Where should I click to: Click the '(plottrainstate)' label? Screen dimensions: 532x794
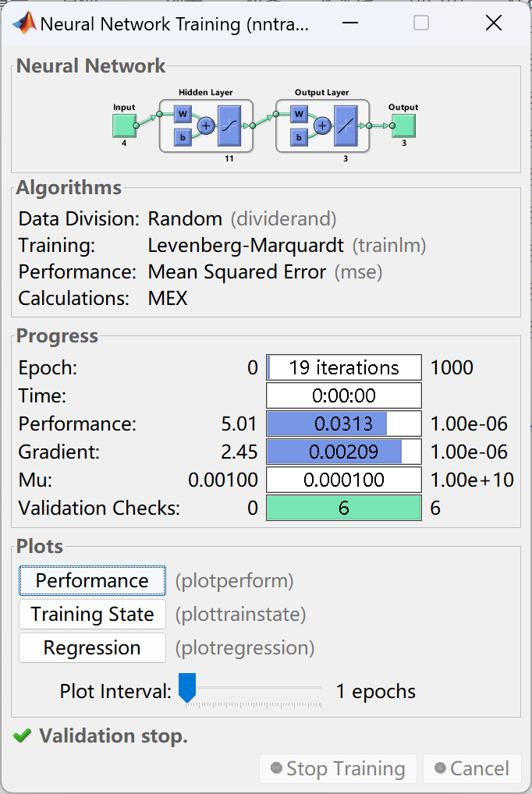(x=241, y=615)
